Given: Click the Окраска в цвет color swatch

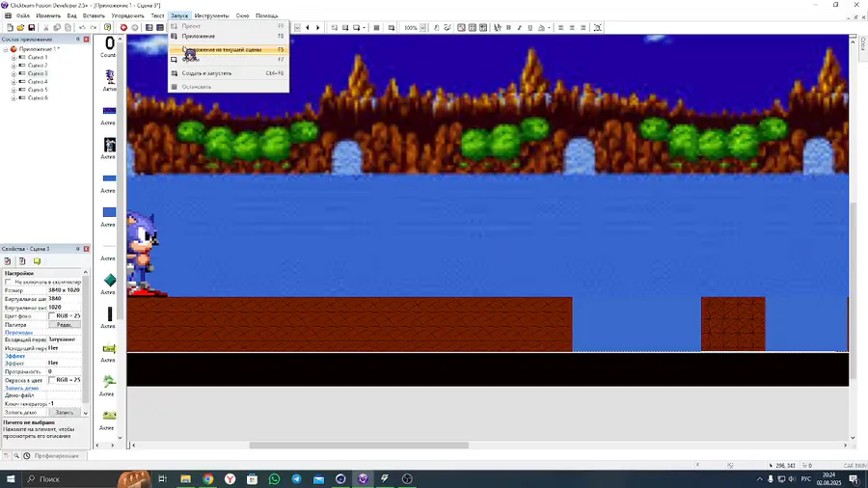Looking at the screenshot, I should coord(51,380).
